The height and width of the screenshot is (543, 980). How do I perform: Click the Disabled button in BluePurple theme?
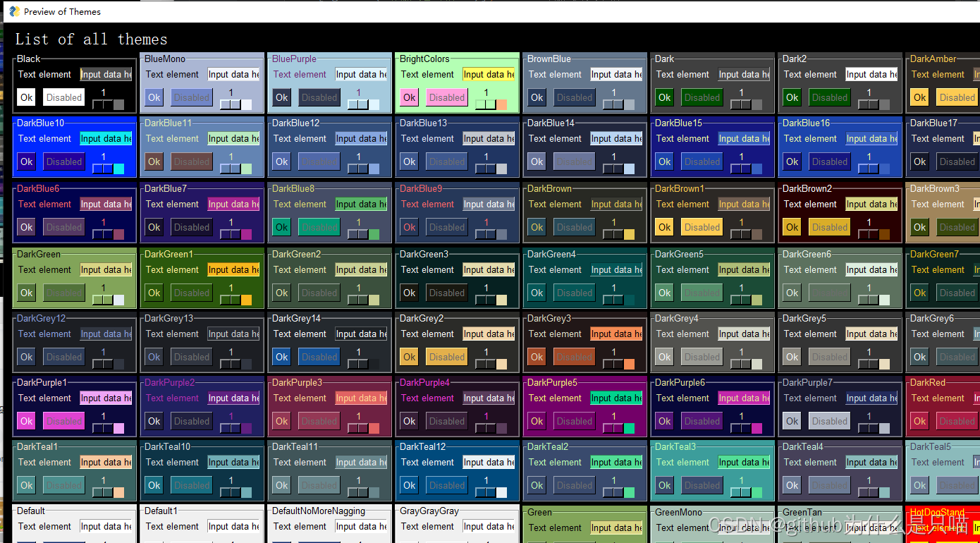[x=319, y=97]
